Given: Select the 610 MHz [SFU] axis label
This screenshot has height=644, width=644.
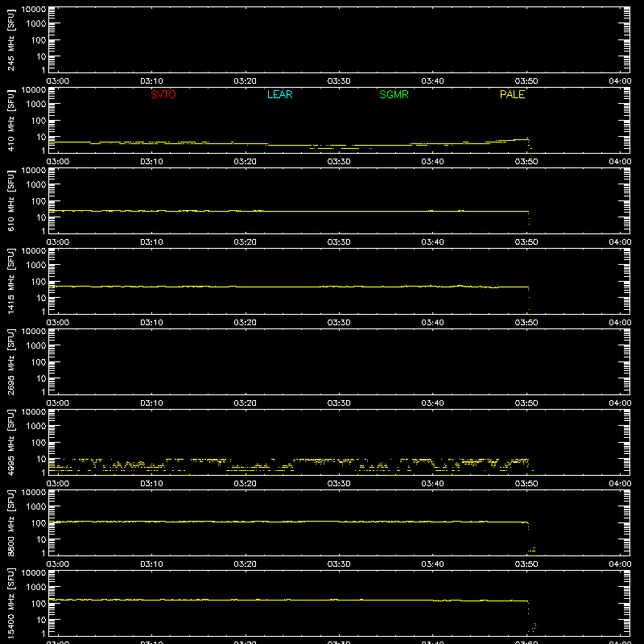Looking at the screenshot, I should tap(10, 201).
